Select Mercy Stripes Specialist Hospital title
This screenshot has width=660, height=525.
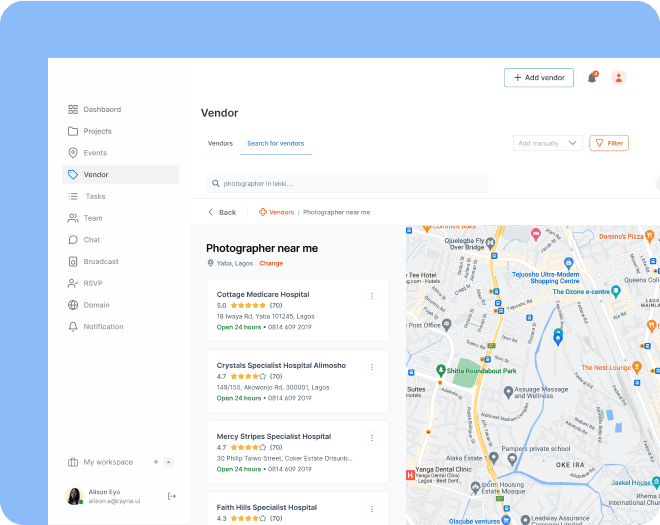pos(274,437)
